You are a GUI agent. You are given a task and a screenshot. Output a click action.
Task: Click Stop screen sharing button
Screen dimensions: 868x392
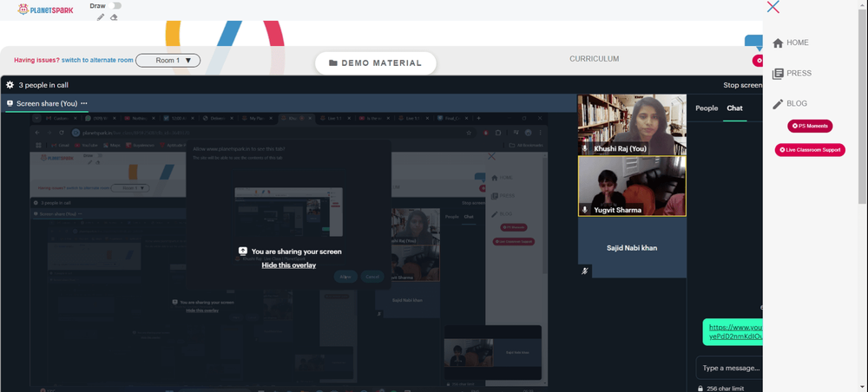[x=742, y=85]
